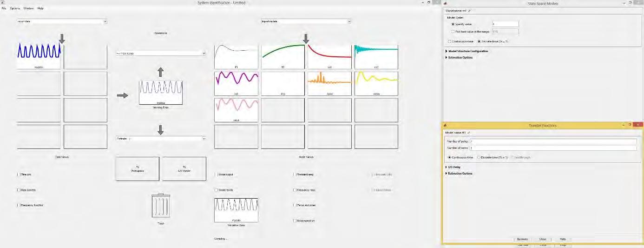Click the Number of poles field

pos(553,142)
